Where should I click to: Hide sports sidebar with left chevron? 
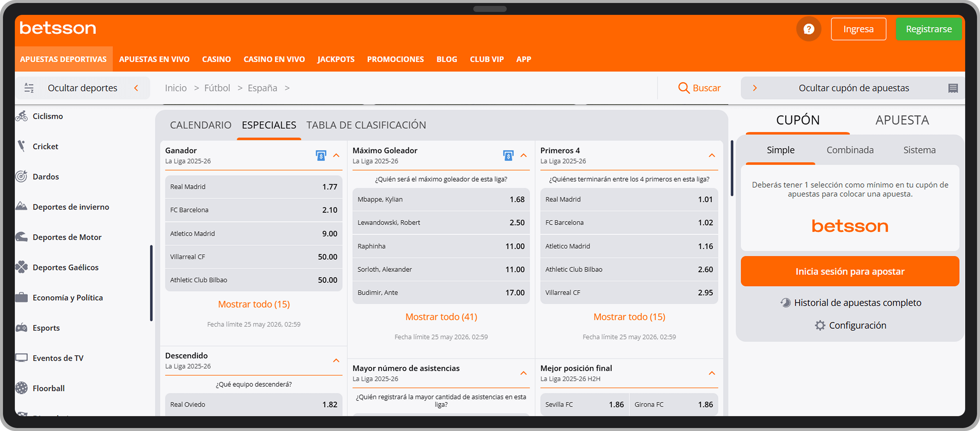coord(136,88)
